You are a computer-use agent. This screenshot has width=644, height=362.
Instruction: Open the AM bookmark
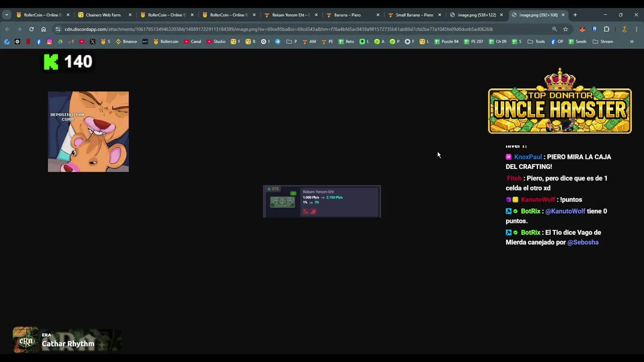(x=309, y=42)
